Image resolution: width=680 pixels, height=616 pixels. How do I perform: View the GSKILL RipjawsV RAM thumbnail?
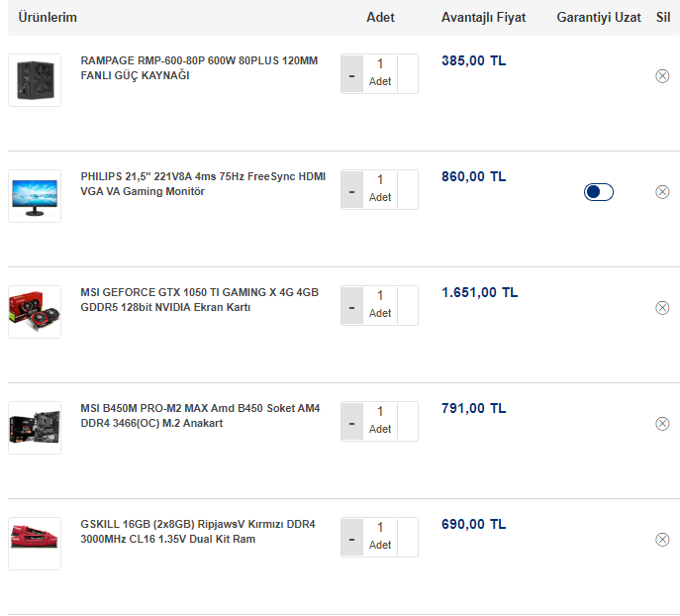[35, 542]
